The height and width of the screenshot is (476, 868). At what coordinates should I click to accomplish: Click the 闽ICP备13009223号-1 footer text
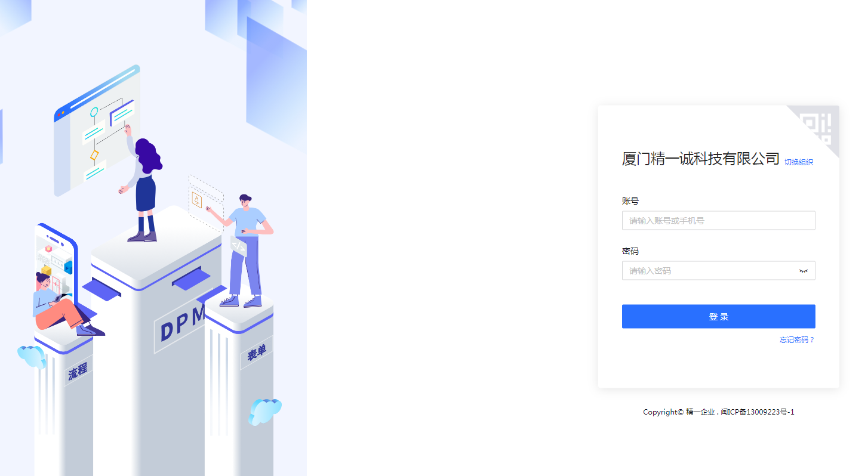pos(758,412)
